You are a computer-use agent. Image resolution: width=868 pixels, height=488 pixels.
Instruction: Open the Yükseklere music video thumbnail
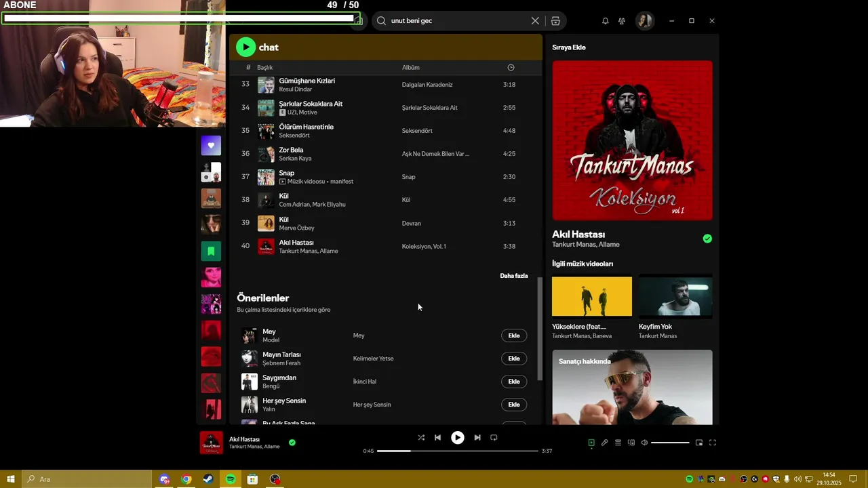tap(592, 296)
